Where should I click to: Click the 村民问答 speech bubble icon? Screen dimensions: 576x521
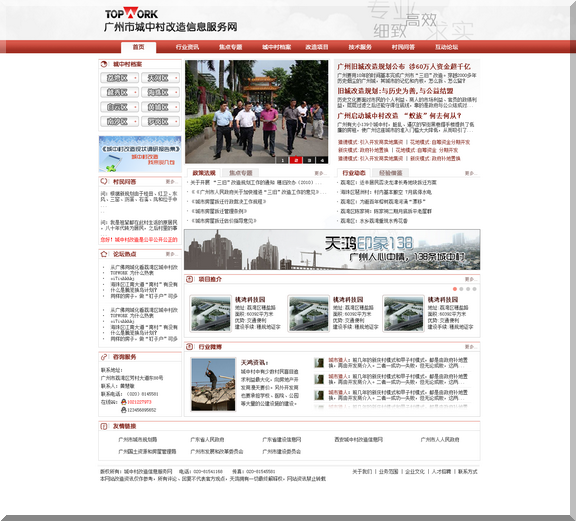(x=104, y=182)
